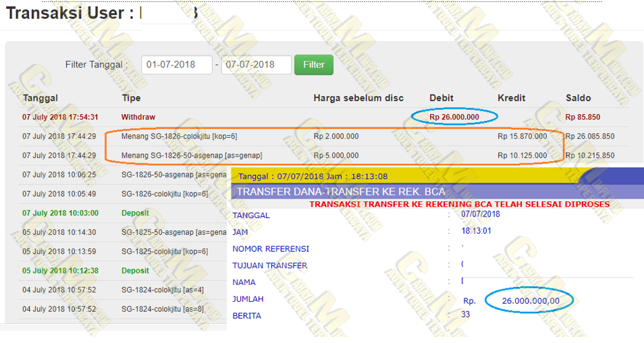The height and width of the screenshot is (343, 644).
Task: Click the green Filter button
Action: (313, 65)
